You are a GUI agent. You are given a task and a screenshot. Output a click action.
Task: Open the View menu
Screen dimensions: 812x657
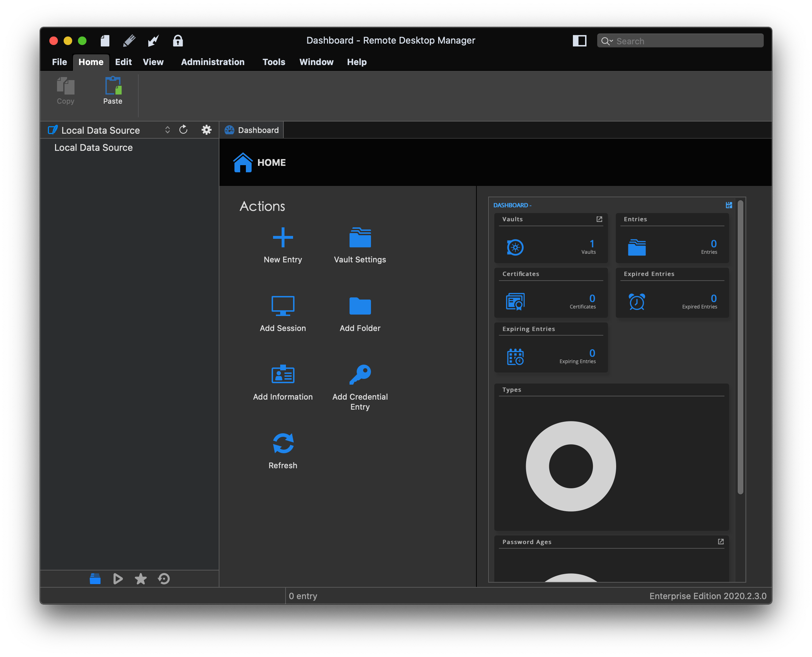pos(153,62)
